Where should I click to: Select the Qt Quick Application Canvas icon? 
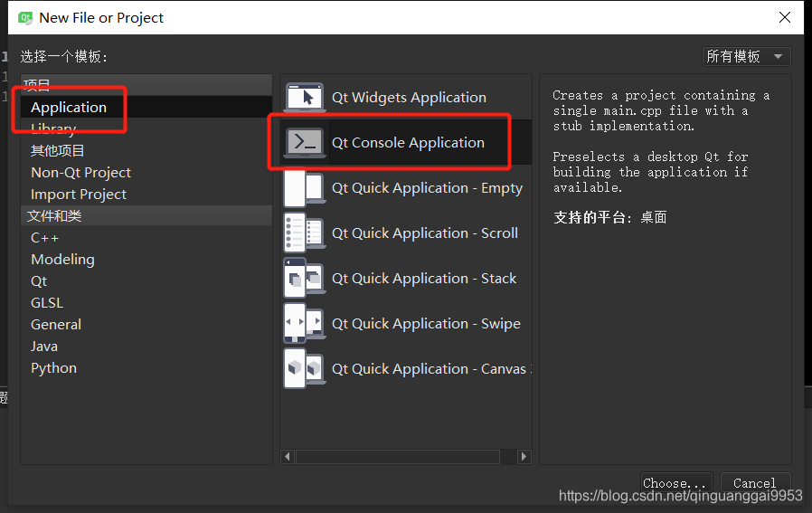tap(305, 368)
